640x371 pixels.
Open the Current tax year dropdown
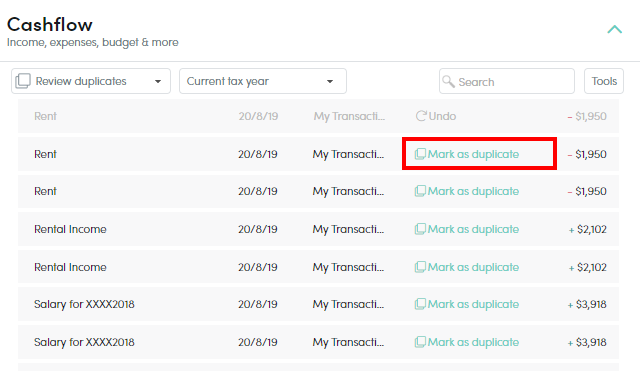tap(263, 81)
